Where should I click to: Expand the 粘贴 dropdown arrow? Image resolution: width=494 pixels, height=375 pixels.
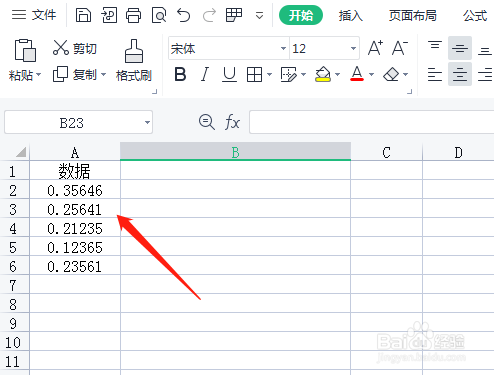39,74
